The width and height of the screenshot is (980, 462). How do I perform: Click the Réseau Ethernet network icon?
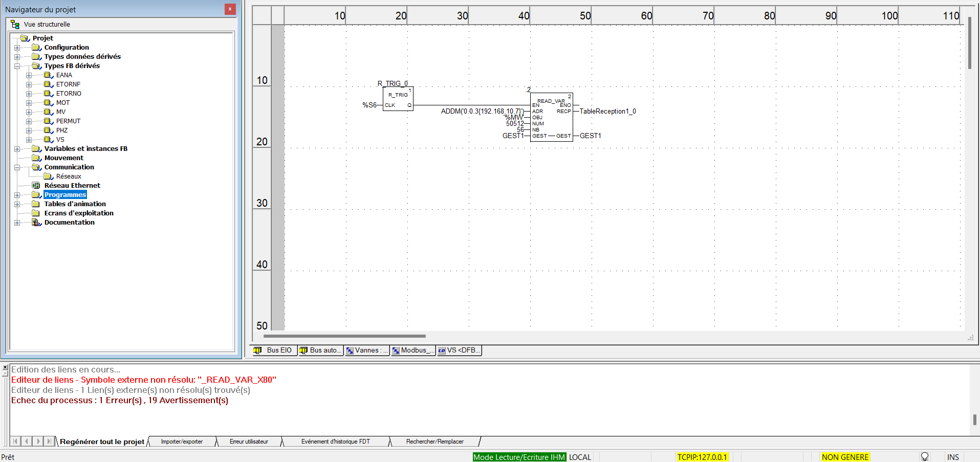click(36, 186)
